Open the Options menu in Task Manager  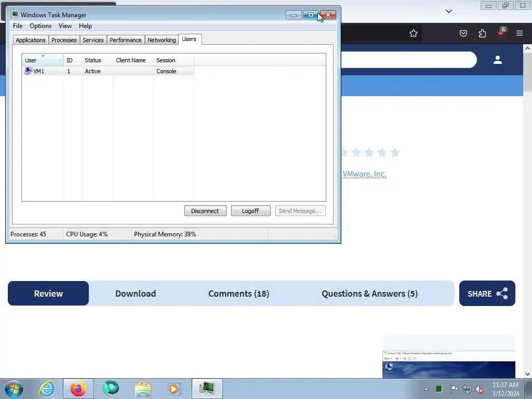pyautogui.click(x=41, y=26)
